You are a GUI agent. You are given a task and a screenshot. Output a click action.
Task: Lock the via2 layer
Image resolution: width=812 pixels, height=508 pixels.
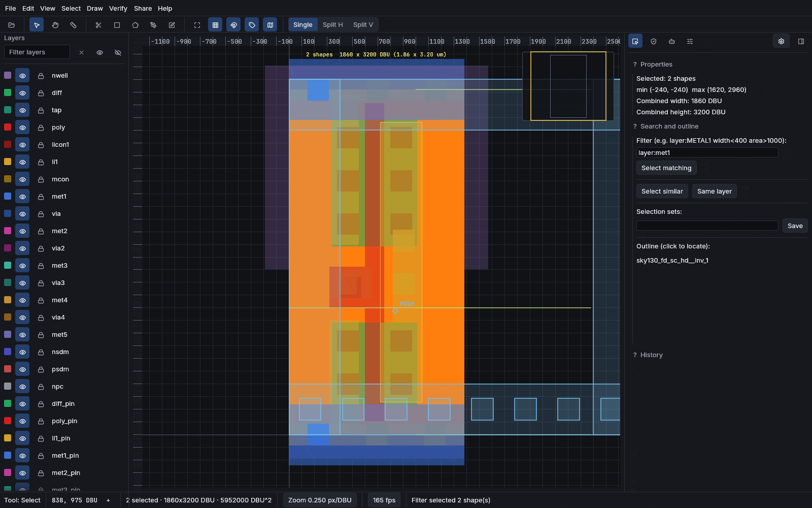click(x=41, y=248)
